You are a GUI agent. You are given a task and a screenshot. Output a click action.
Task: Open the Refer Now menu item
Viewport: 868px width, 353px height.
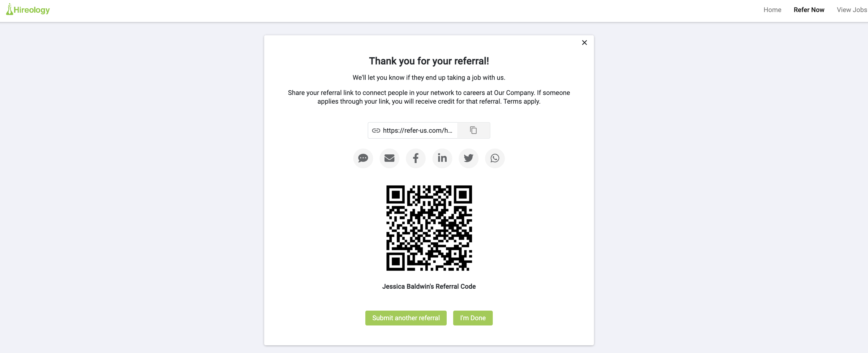point(809,10)
